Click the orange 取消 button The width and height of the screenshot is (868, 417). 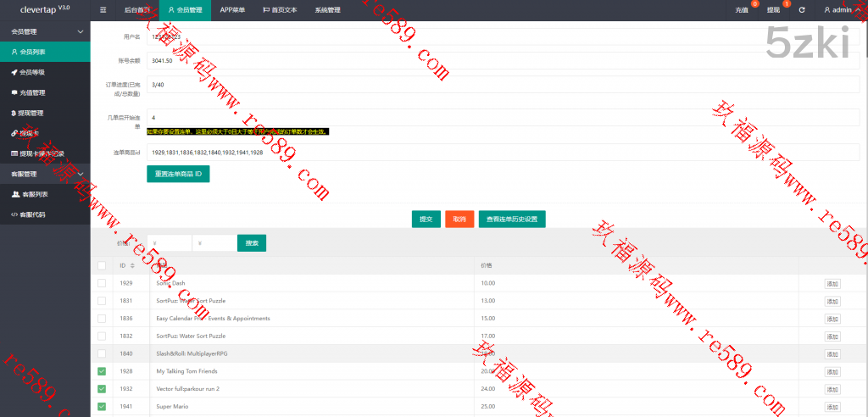coord(459,219)
